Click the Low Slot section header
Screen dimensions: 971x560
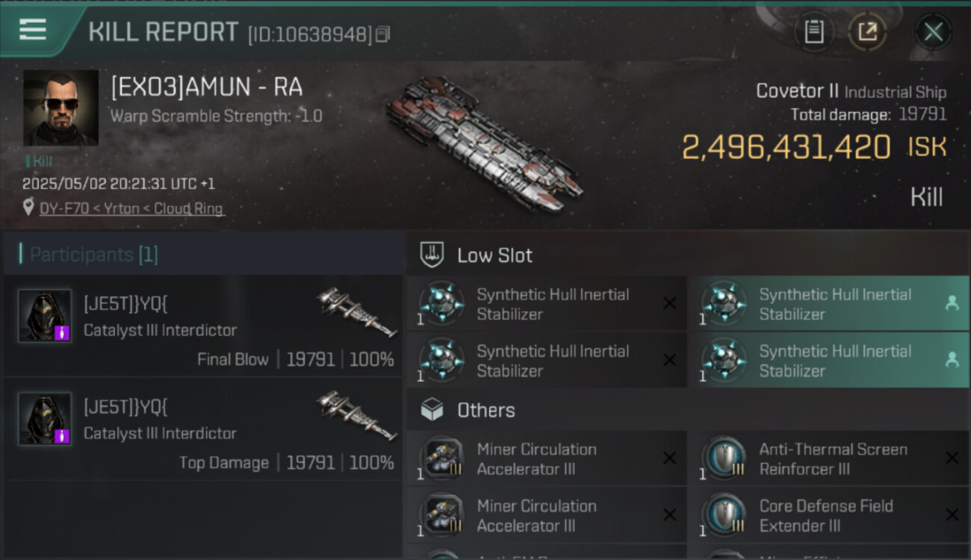[x=494, y=255]
